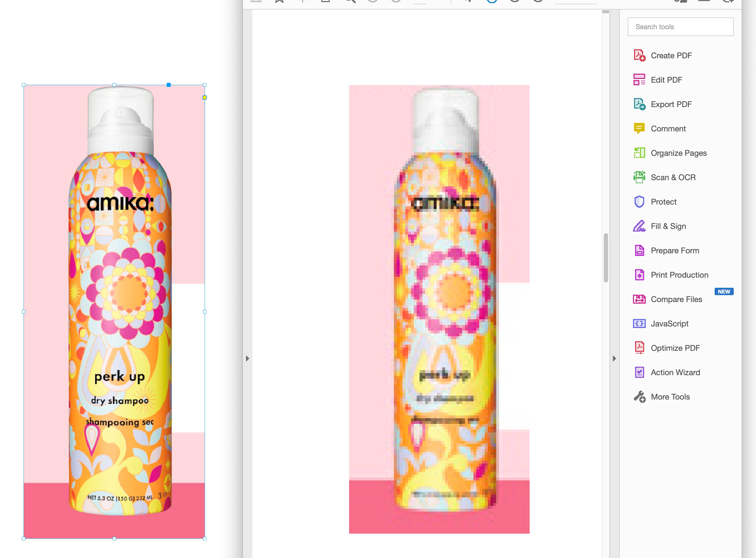Open the Compare Files tool
This screenshot has height=558, width=756.
(x=676, y=299)
